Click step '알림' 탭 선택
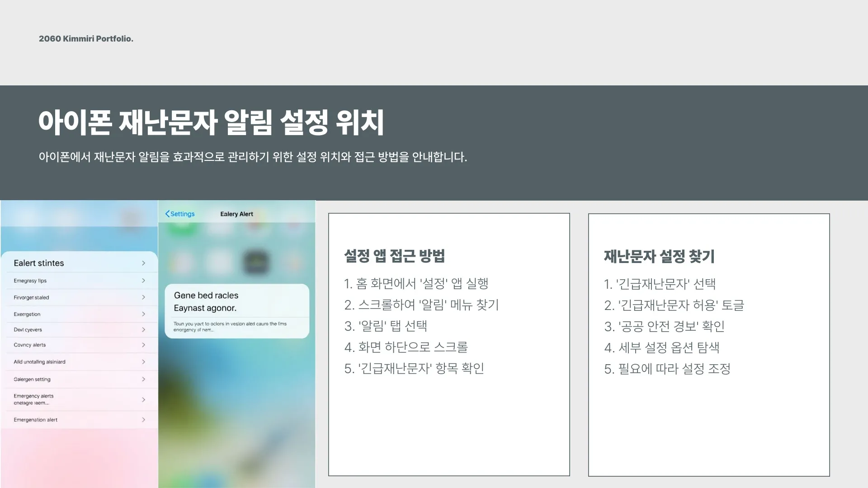Viewport: 868px width, 488px height. pyautogui.click(x=386, y=326)
